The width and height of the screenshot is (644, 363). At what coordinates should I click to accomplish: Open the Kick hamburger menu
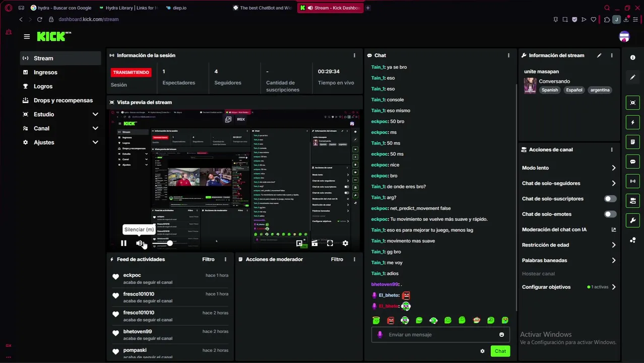27,36
